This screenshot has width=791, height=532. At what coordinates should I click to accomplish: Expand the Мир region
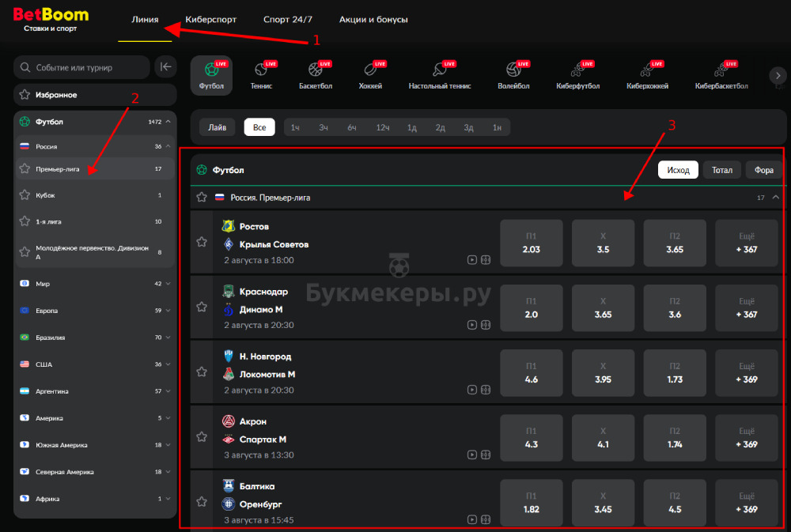pyautogui.click(x=168, y=284)
